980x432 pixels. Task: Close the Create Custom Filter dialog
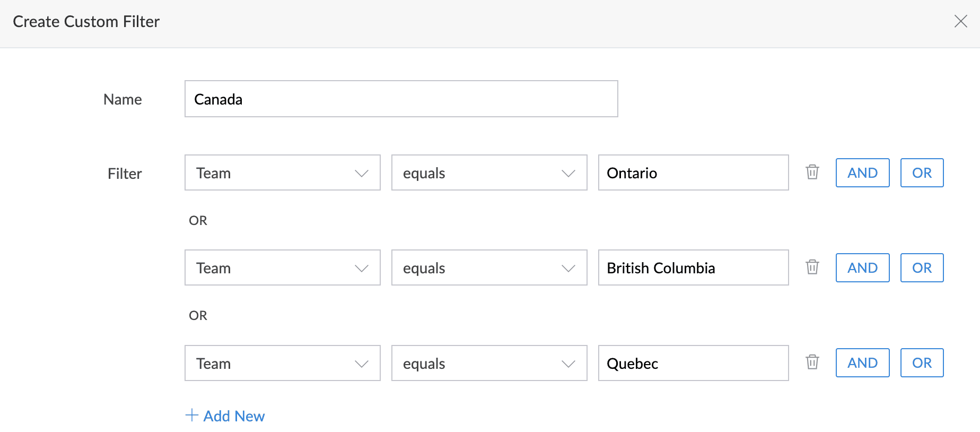960,21
